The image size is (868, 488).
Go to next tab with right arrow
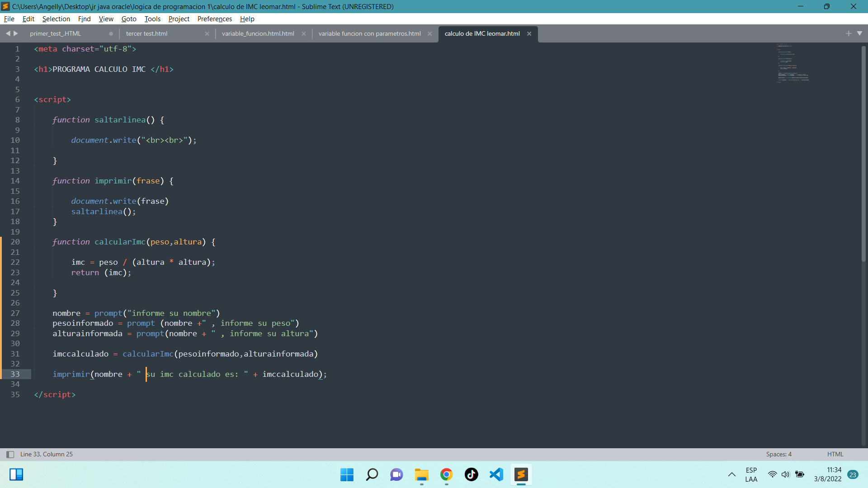(16, 33)
